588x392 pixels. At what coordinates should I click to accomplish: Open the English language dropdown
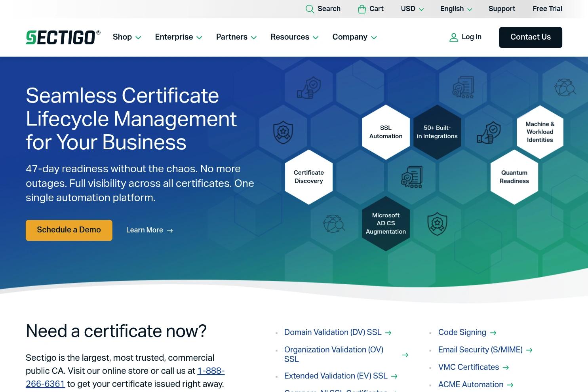(456, 9)
